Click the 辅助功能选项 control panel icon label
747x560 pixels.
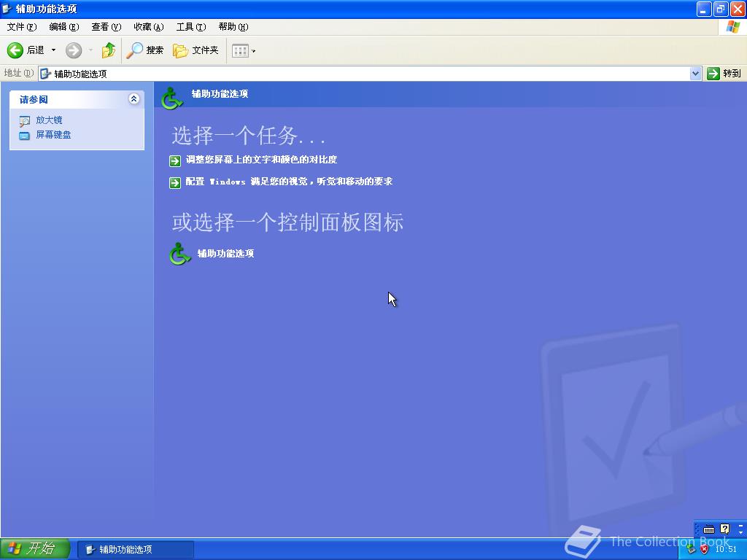coord(226,253)
